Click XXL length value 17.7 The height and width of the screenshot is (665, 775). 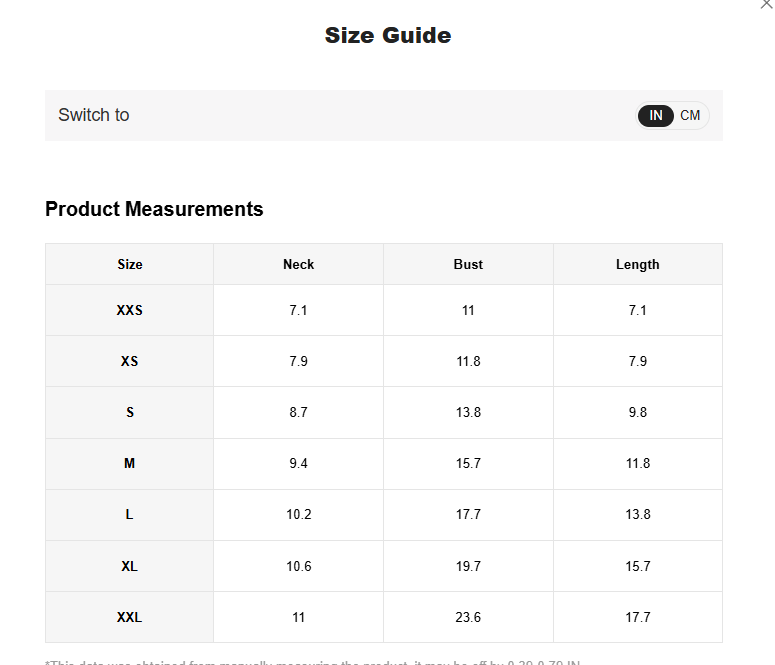pos(638,617)
